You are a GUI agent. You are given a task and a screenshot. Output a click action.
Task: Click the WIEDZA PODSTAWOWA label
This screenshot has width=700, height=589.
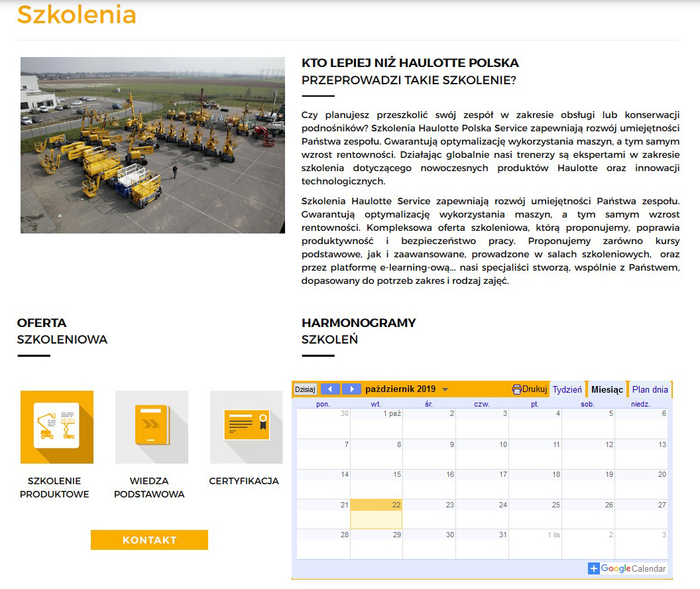tap(149, 488)
